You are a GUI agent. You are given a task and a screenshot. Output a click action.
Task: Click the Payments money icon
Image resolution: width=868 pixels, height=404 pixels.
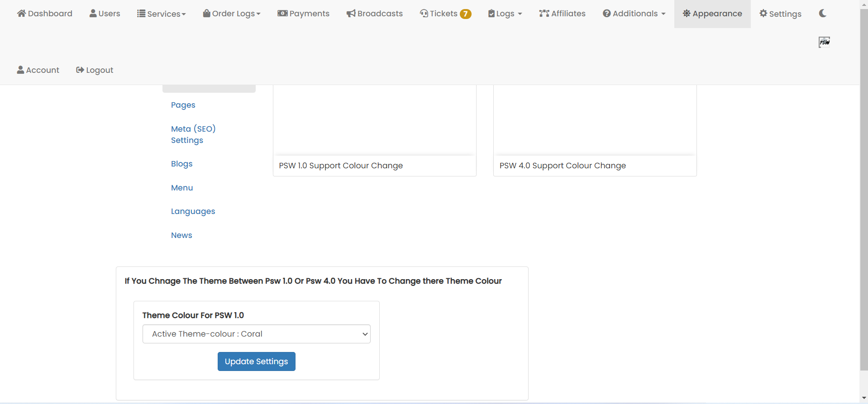point(282,13)
